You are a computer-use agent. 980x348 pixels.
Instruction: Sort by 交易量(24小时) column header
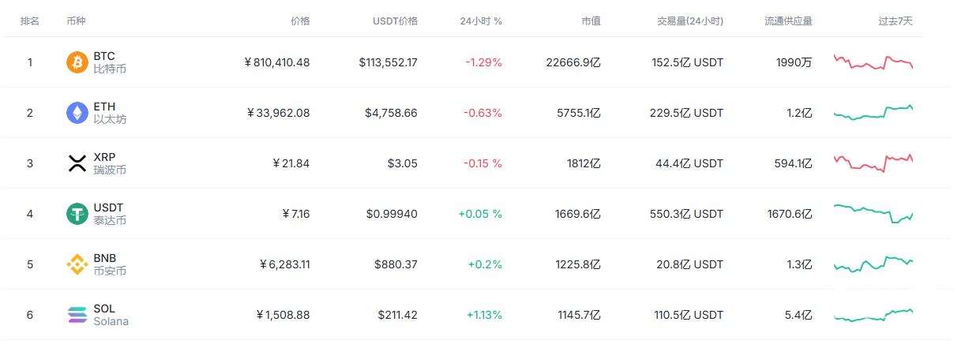[x=690, y=21]
